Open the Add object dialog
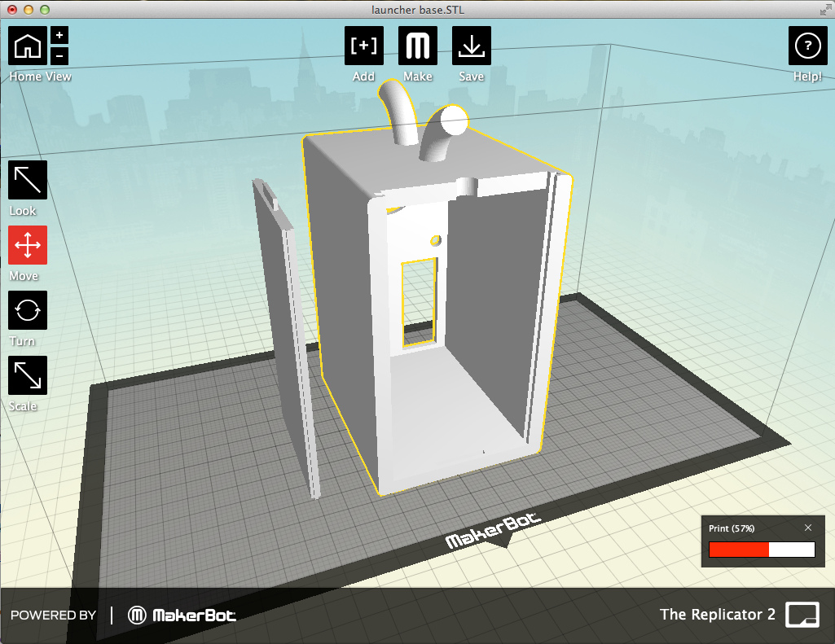 [363, 46]
